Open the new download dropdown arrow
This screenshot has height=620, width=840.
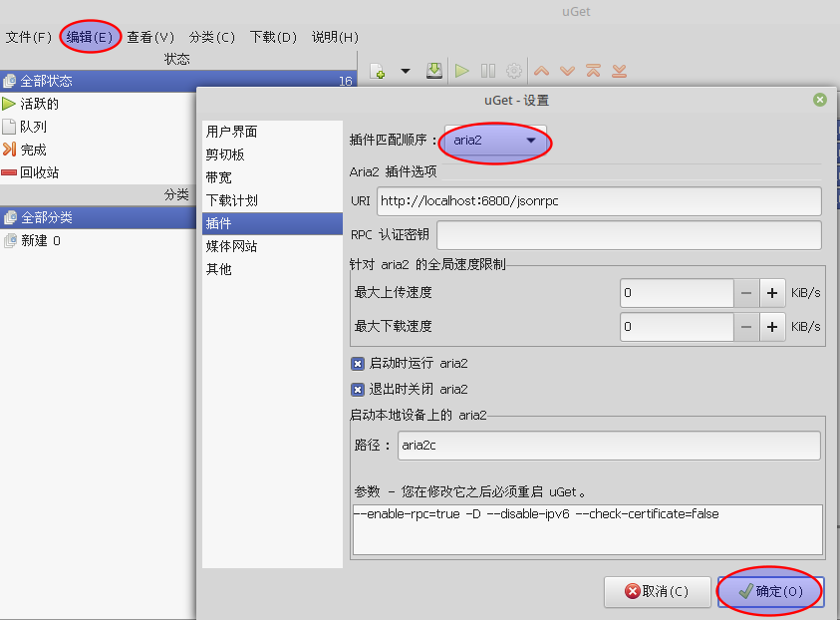[x=406, y=71]
